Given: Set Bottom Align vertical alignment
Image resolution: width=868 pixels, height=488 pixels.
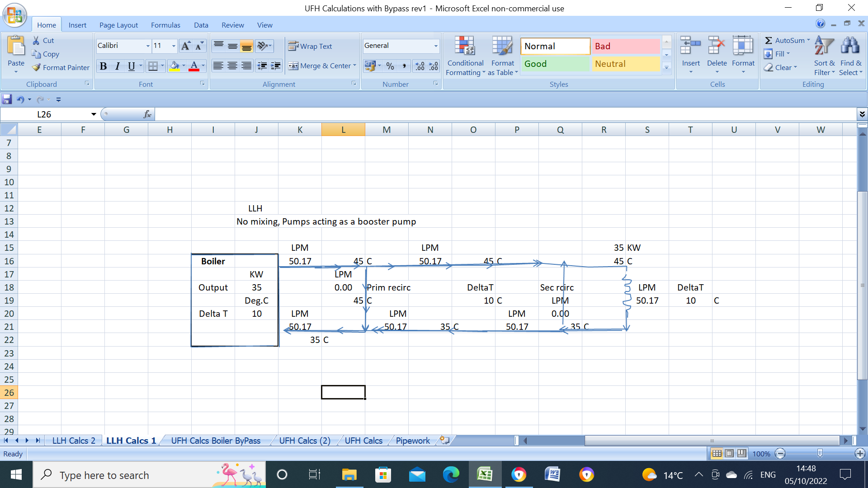Looking at the screenshot, I should pyautogui.click(x=246, y=46).
